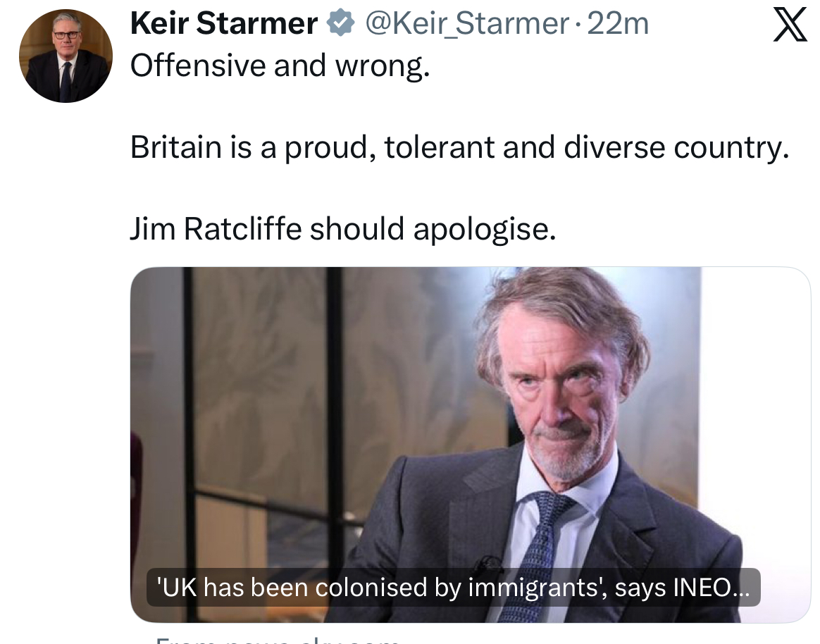
Task: Click the "UK has been colonised" headline caption
Action: click(x=453, y=588)
